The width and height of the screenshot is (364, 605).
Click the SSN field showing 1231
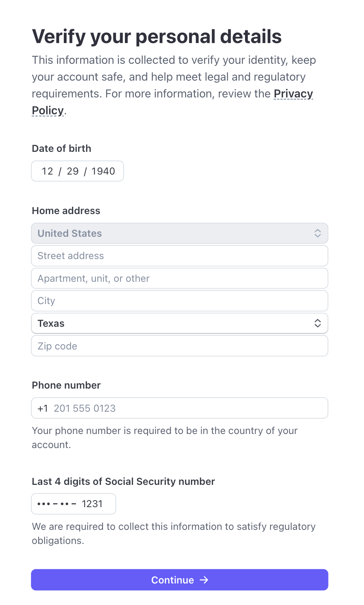point(92,504)
